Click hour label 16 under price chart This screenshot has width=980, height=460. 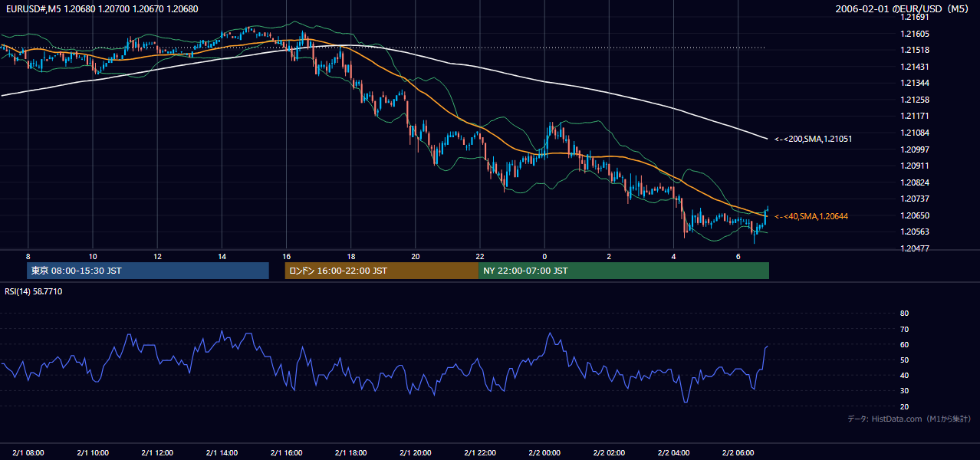point(286,255)
